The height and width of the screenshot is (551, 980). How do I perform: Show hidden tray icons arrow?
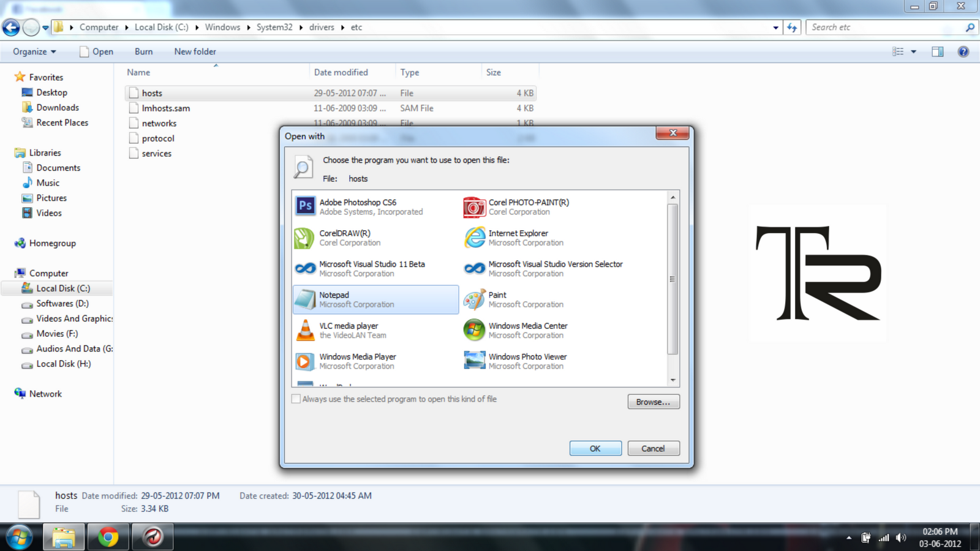click(x=848, y=538)
